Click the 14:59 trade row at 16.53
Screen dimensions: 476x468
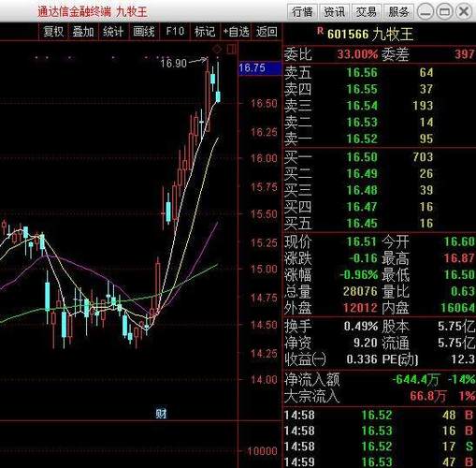(380, 462)
